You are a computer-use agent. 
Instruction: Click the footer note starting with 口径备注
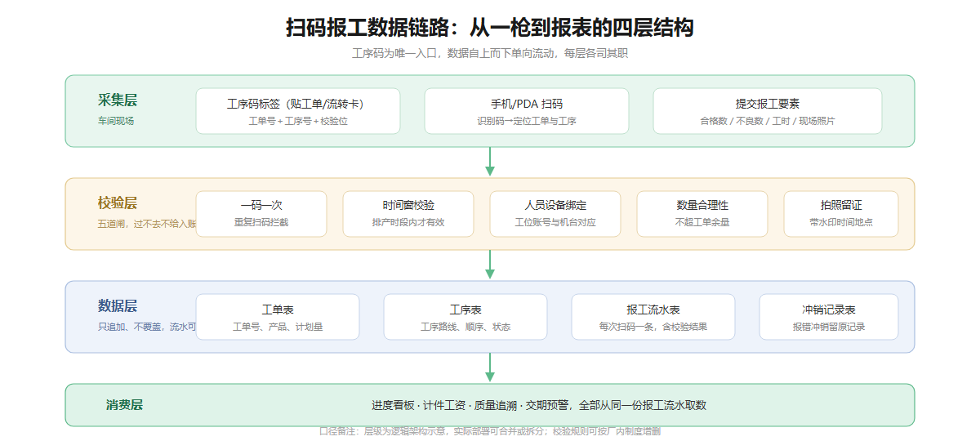(x=490, y=430)
